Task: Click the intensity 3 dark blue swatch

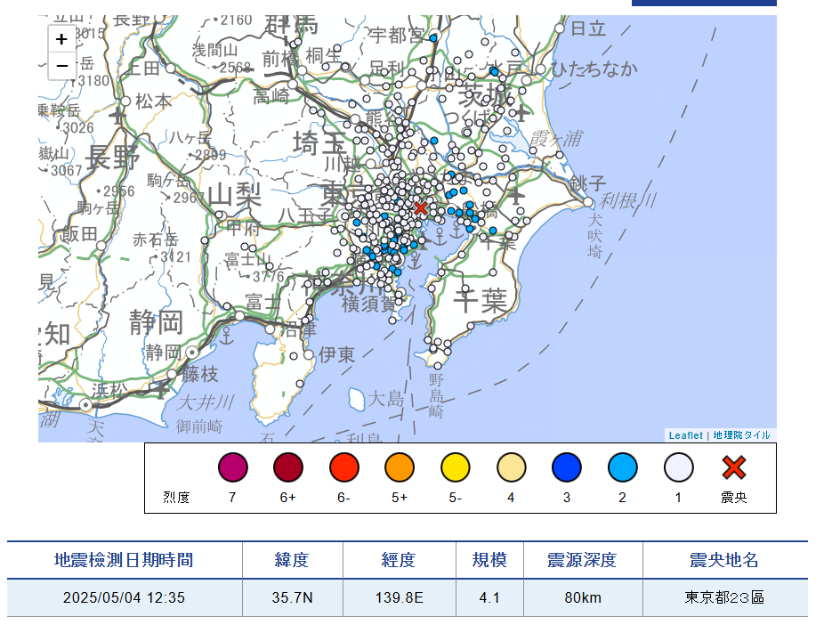Action: click(x=567, y=467)
